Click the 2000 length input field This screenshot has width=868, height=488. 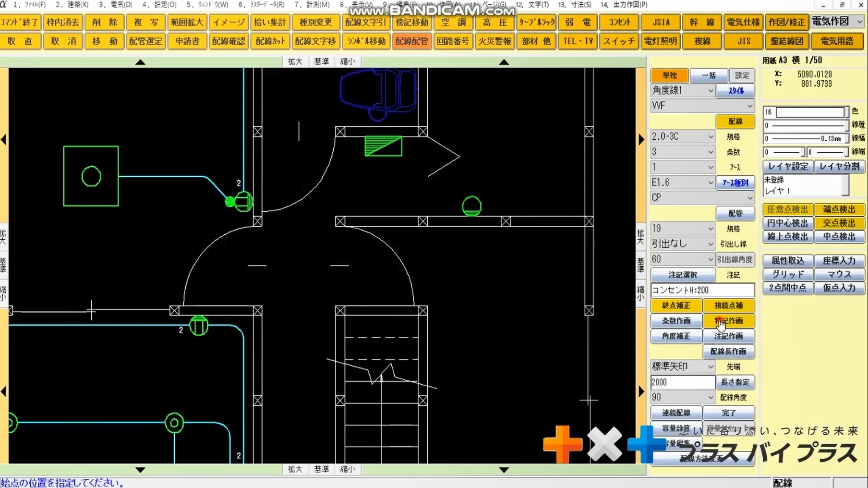click(682, 382)
